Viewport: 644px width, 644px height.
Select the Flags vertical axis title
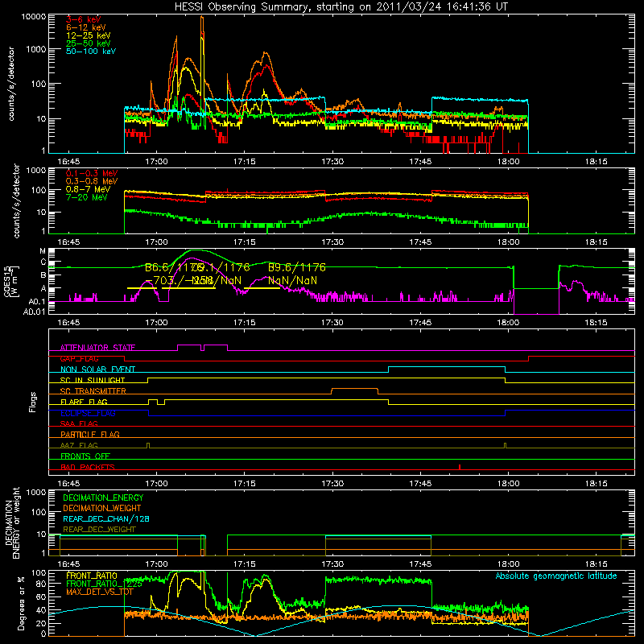point(32,402)
